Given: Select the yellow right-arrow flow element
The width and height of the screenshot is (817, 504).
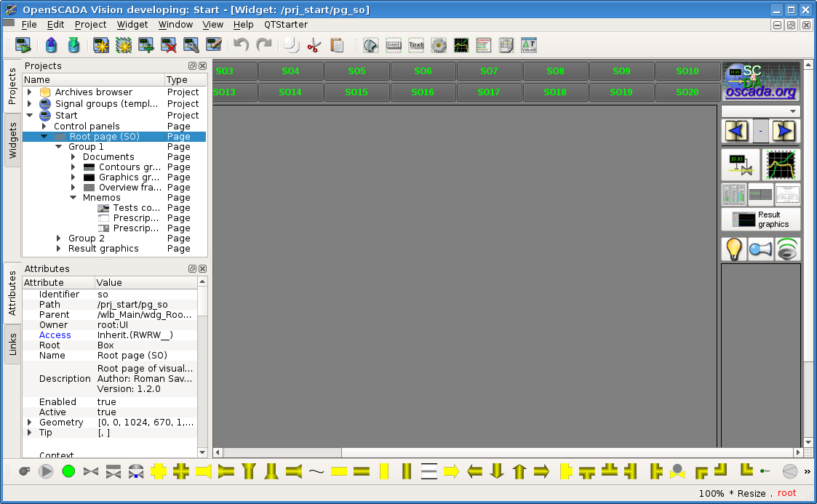Looking at the screenshot, I should [x=451, y=472].
